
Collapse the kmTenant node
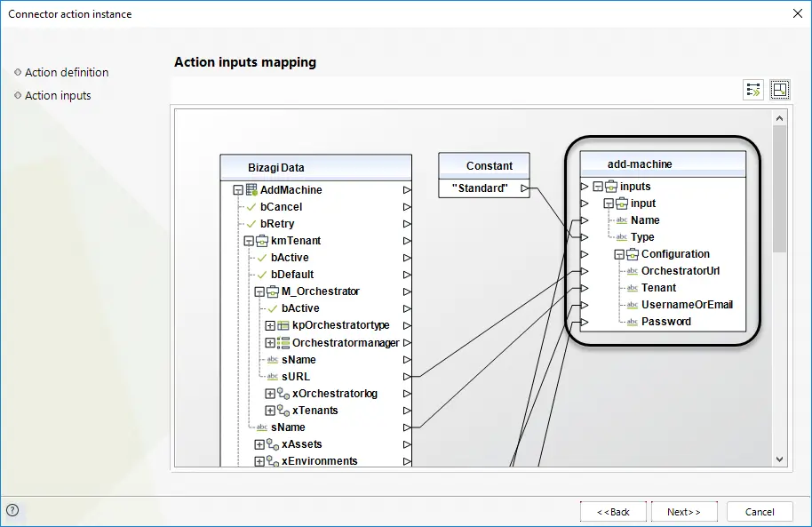coord(249,241)
